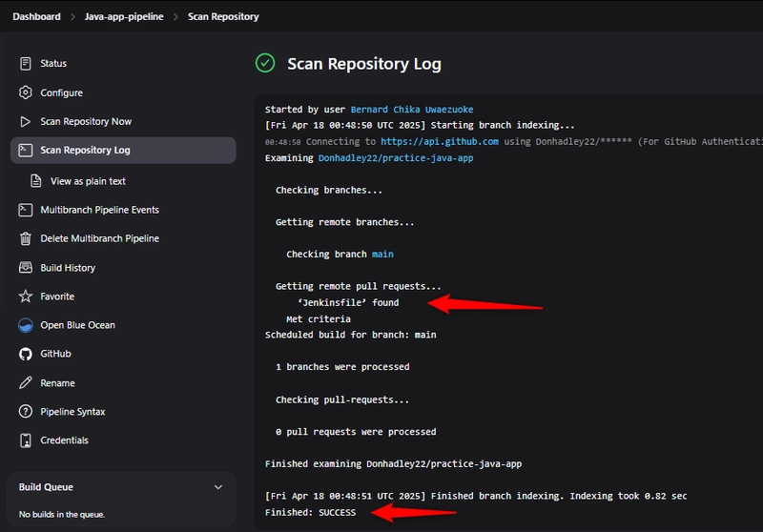This screenshot has height=532, width=763.
Task: Click the Build Queue heading
Action: click(46, 487)
